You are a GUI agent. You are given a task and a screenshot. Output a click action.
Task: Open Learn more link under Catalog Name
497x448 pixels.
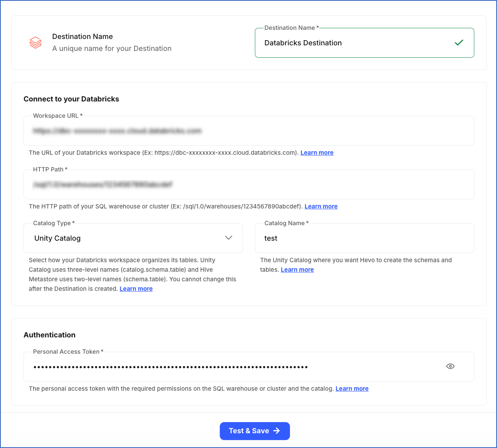[x=297, y=270]
